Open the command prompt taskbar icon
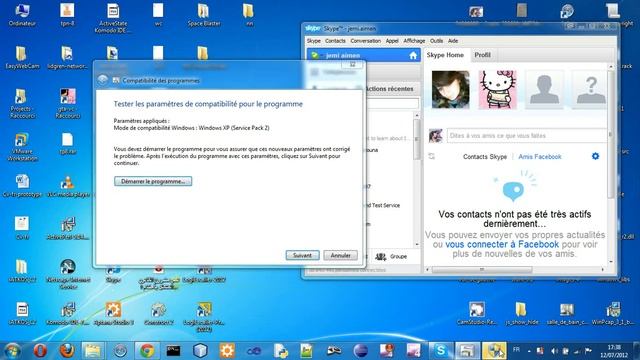The image size is (640, 360). pos(173,351)
